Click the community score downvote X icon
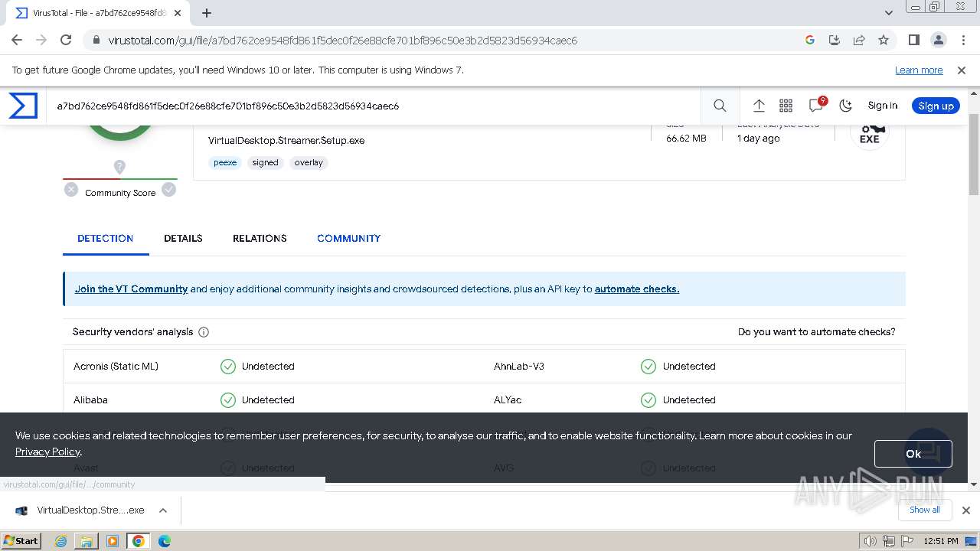The height and width of the screenshot is (551, 980). coord(71,190)
